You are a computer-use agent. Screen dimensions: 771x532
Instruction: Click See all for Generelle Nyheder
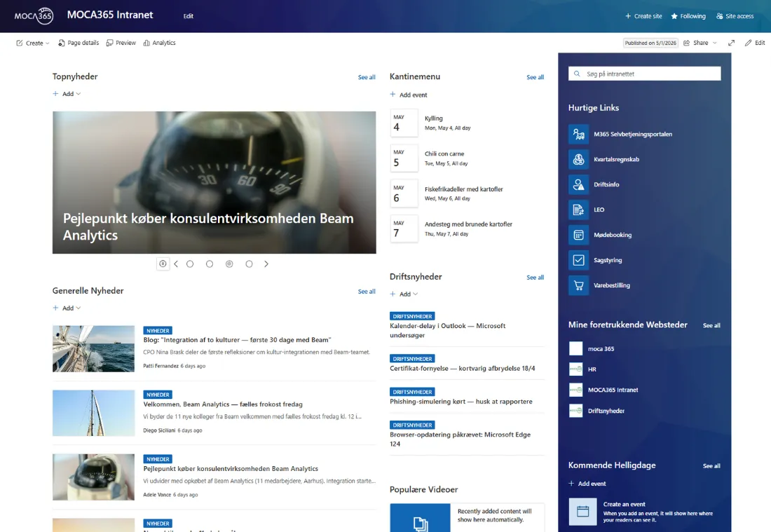pyautogui.click(x=367, y=292)
